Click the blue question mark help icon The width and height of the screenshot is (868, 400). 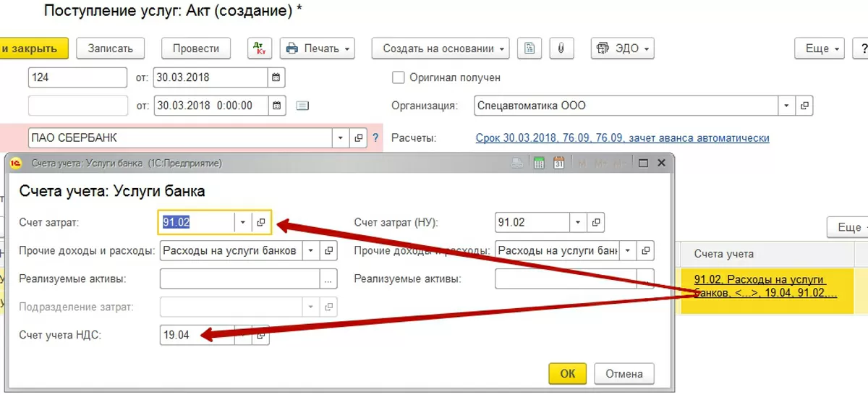pos(375,137)
